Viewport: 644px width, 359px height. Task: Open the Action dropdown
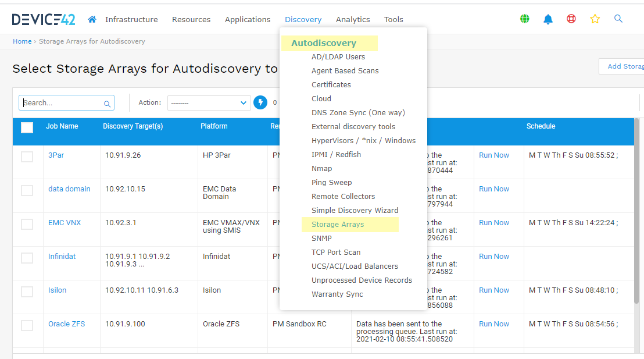click(x=209, y=102)
